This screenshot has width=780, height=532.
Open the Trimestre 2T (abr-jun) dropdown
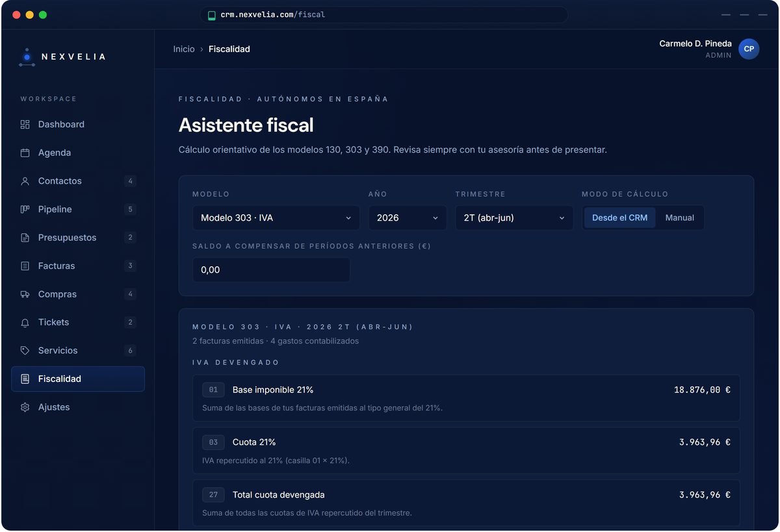pos(514,218)
